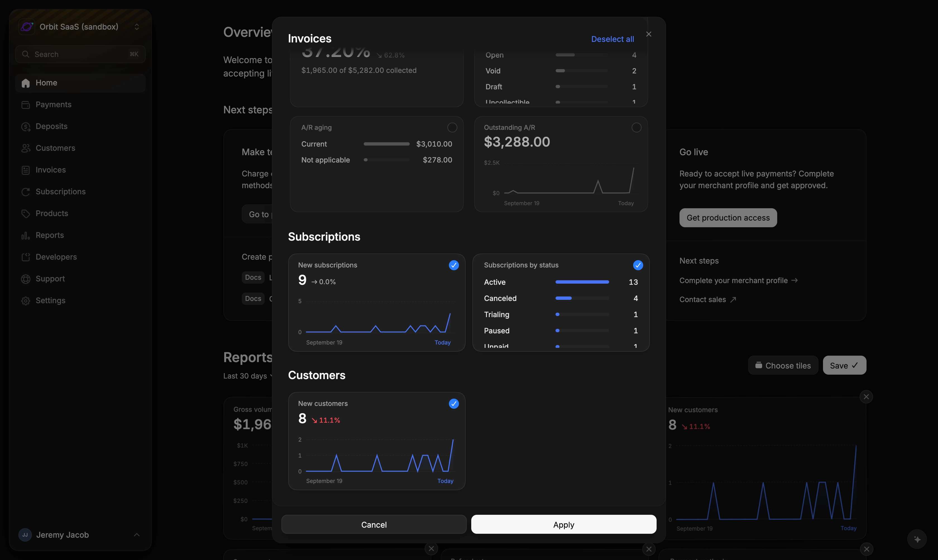Click the Apply button

click(564, 525)
